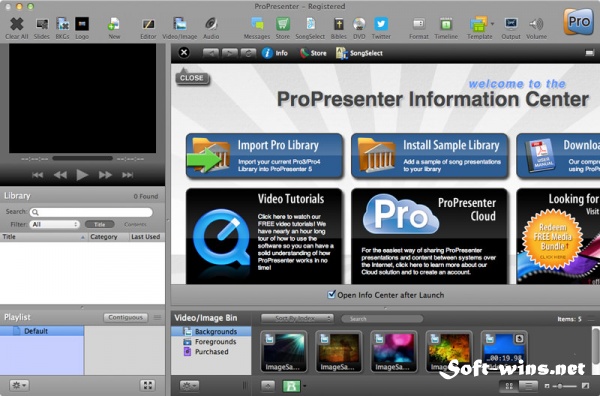
Task: Select the Backgrounds bin folder
Action: (211, 331)
